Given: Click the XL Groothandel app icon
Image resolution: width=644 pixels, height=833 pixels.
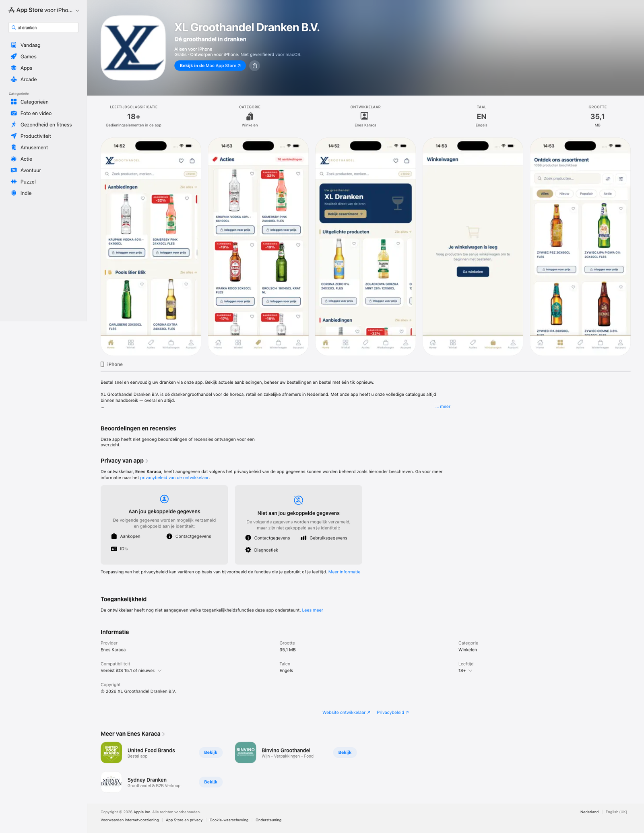Looking at the screenshot, I should click(x=133, y=48).
